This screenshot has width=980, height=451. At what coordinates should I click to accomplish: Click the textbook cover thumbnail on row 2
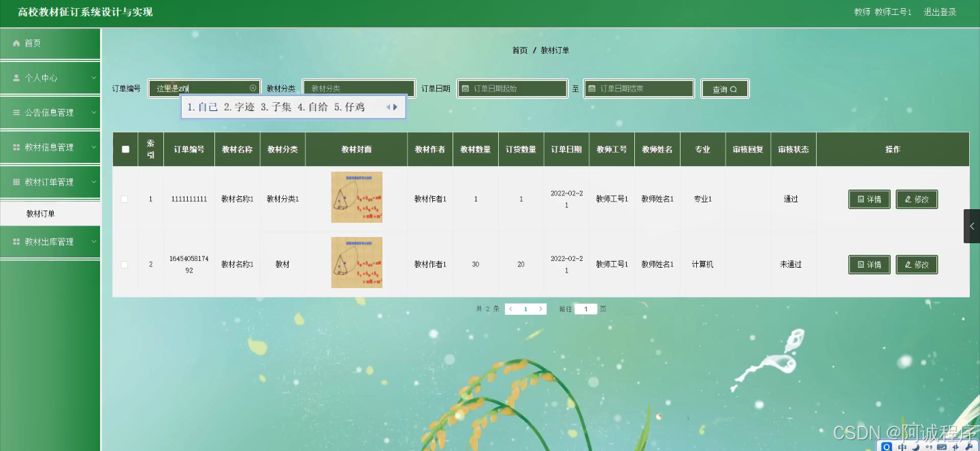(x=357, y=262)
